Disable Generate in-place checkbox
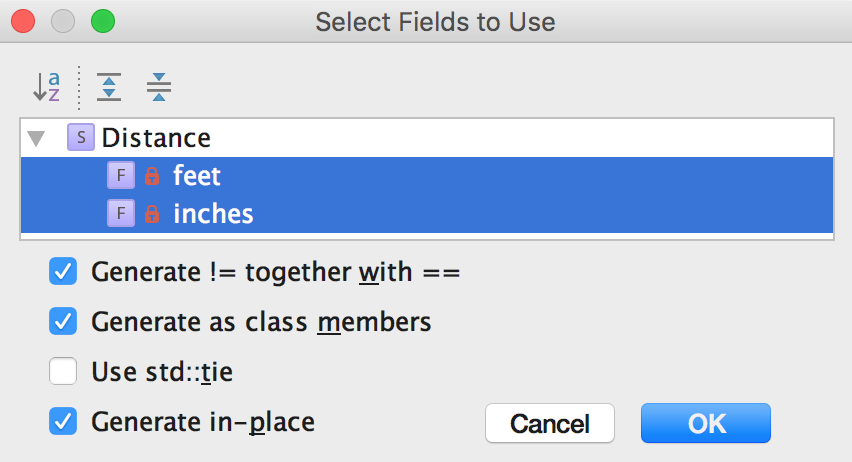Viewport: 852px width, 462px height. click(x=63, y=422)
